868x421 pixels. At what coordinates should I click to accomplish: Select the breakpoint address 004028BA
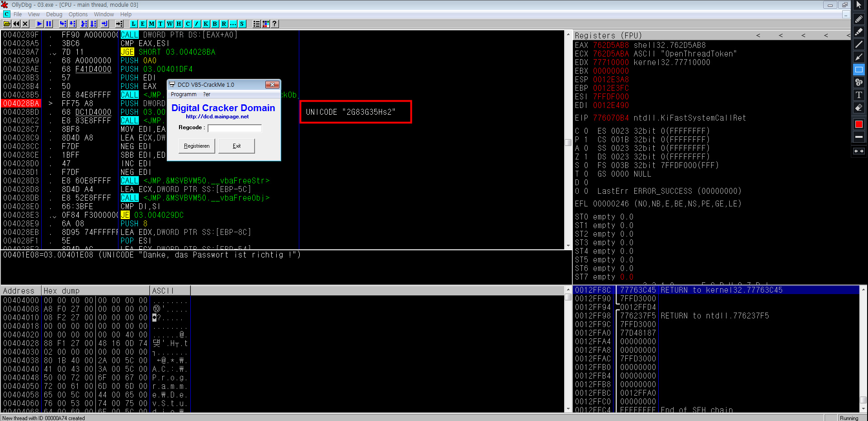pyautogui.click(x=21, y=103)
